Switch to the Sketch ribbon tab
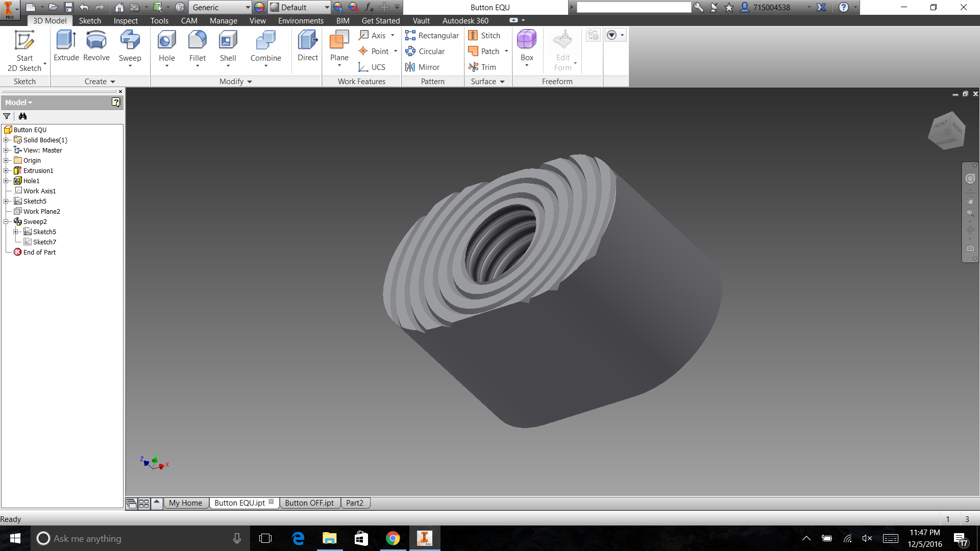The image size is (980, 551). [x=90, y=20]
